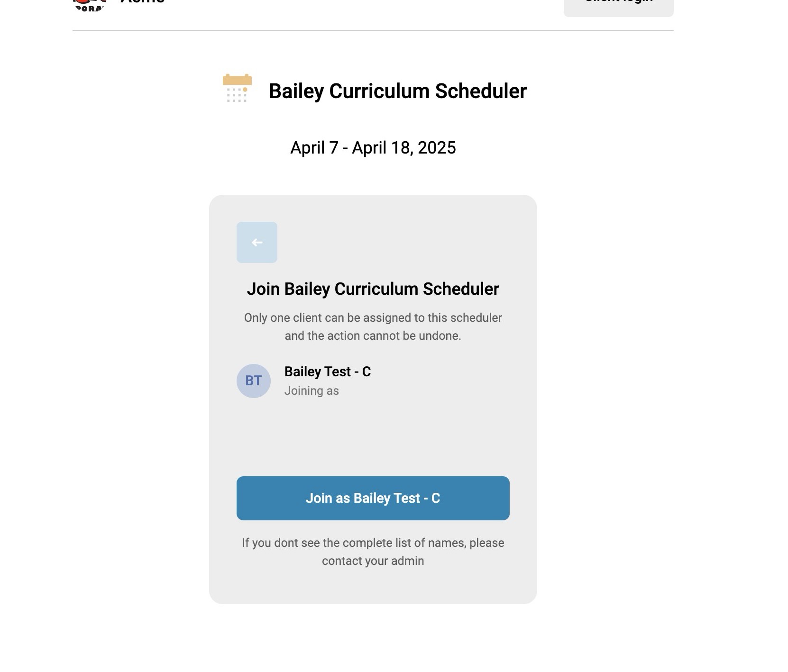Click Join as Bailey Test - C

pos(373,498)
